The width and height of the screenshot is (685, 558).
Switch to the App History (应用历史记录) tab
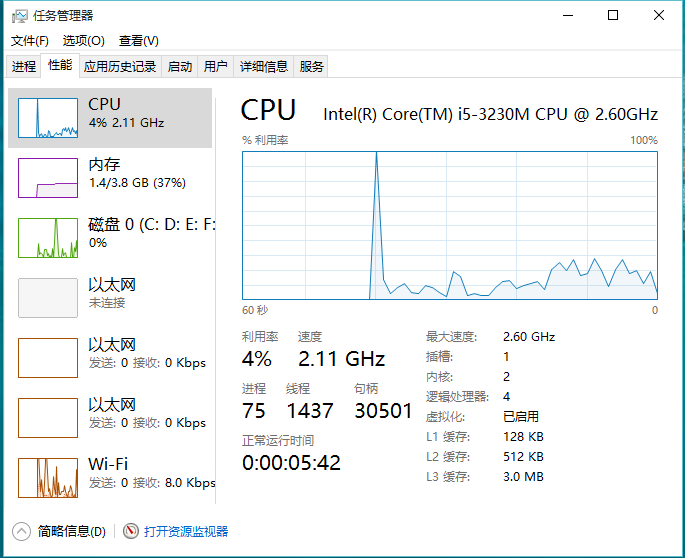tap(120, 67)
